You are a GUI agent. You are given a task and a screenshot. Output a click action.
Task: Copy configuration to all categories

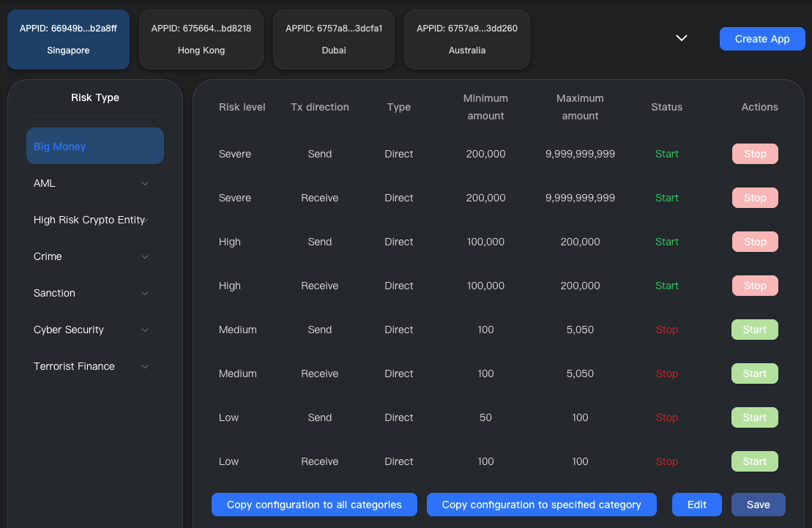tap(314, 505)
